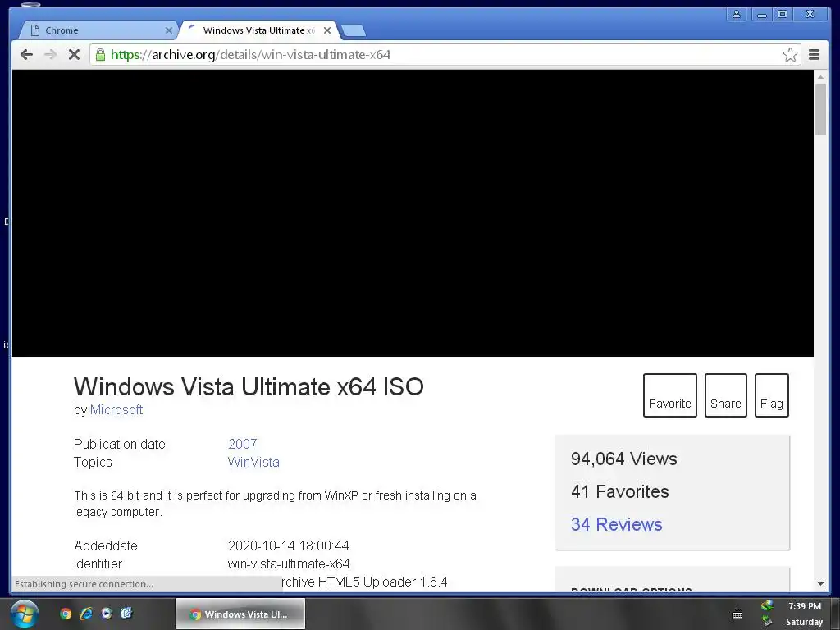840x630 pixels.
Task: Click the 'HTML5 Uploader 1.6.4' text
Action: [382, 582]
